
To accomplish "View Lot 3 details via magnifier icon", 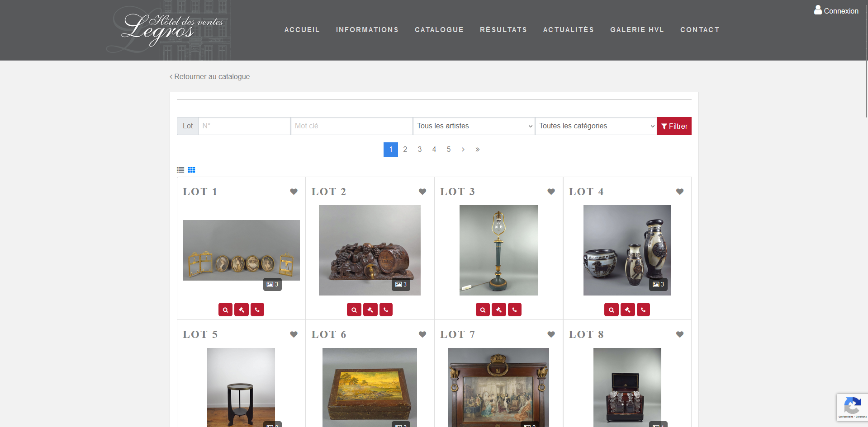I will click(483, 310).
